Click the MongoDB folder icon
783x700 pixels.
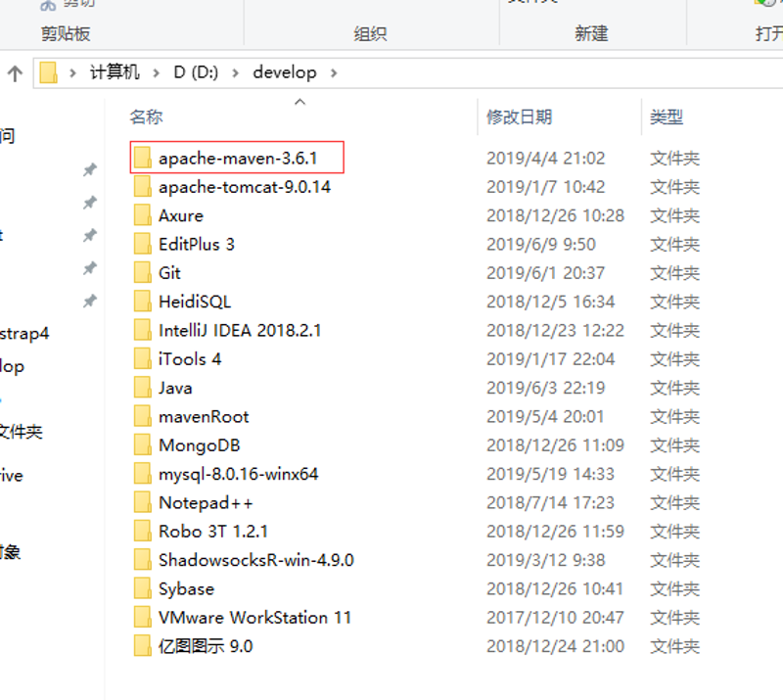point(142,445)
